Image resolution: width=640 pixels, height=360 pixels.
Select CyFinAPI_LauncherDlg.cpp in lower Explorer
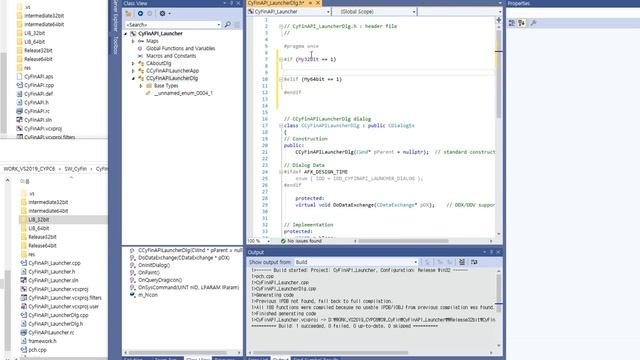click(x=58, y=315)
